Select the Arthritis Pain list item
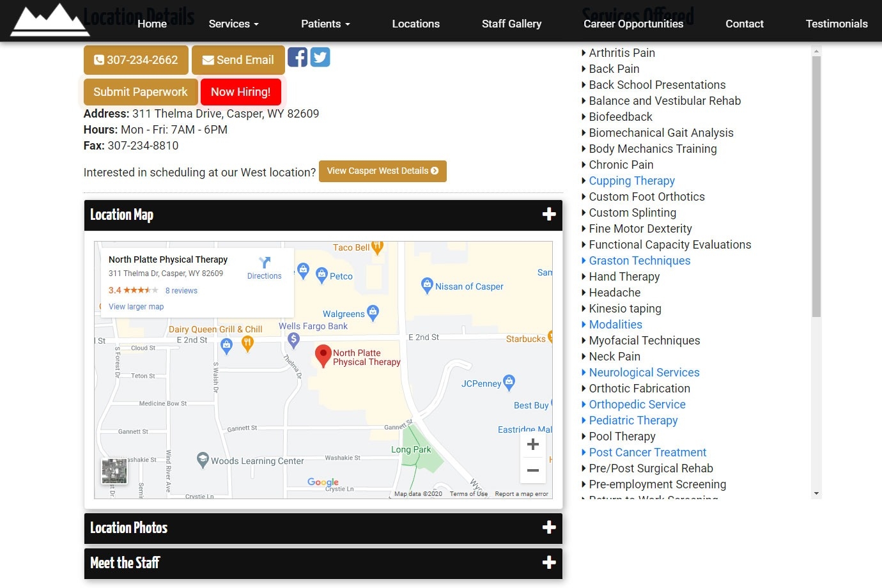Screen dimensions: 882x588 (x=622, y=53)
